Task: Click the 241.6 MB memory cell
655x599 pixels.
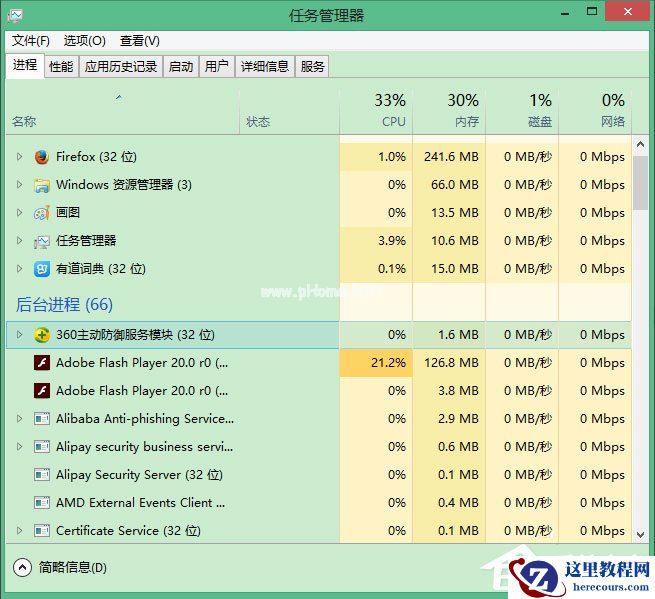Action: (x=449, y=157)
